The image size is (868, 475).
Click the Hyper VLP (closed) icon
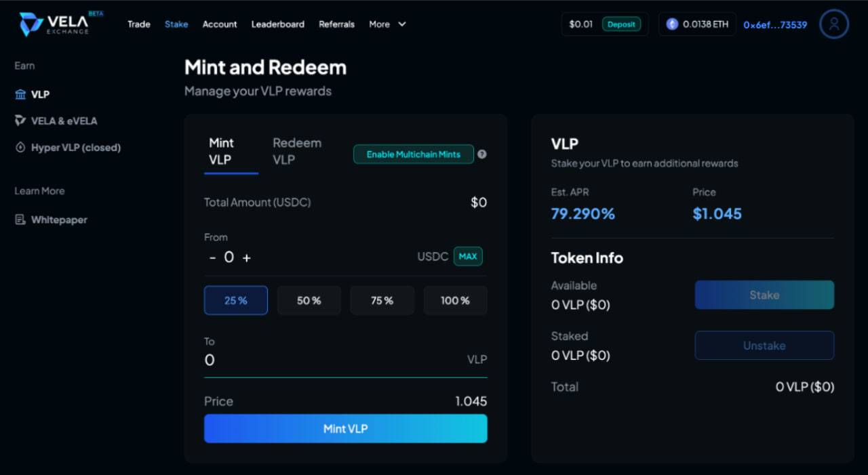[x=20, y=147]
